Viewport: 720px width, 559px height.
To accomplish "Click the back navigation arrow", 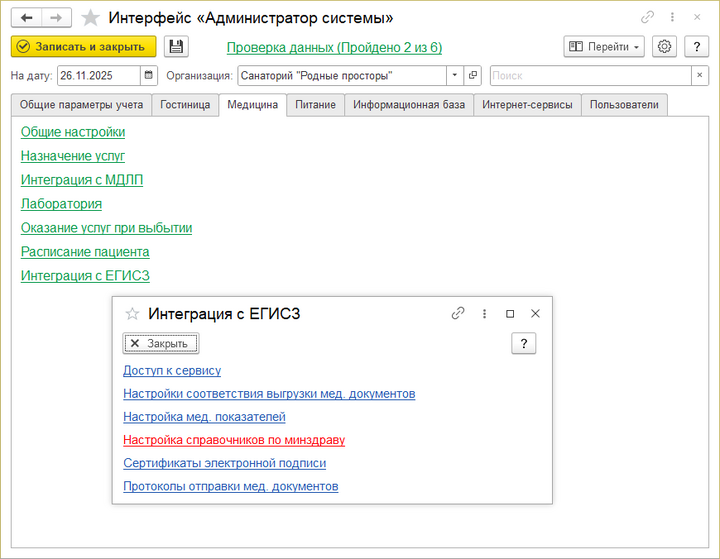I will [27, 18].
